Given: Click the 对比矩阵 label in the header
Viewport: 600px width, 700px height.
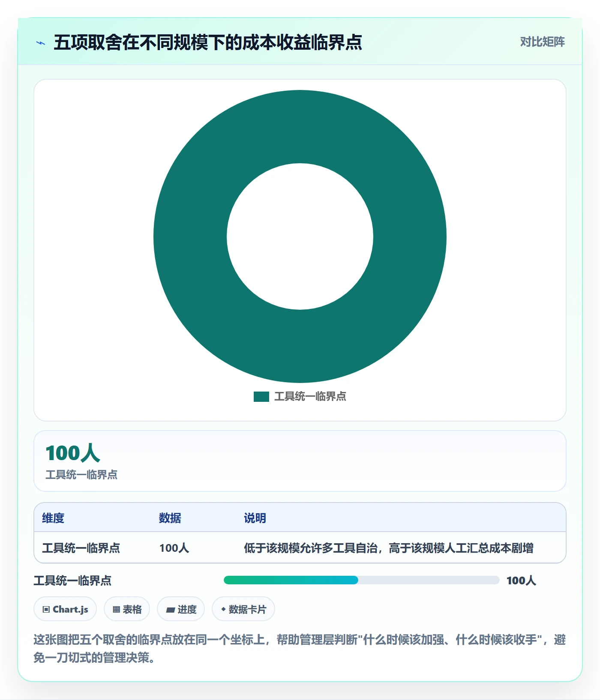Looking at the screenshot, I should 542,42.
